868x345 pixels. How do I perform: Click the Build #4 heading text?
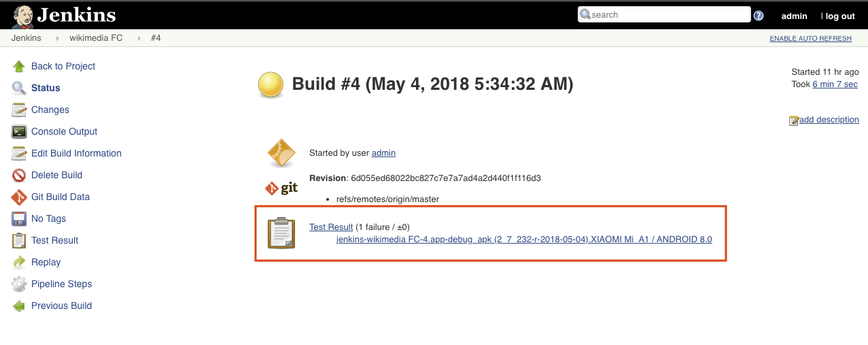432,84
